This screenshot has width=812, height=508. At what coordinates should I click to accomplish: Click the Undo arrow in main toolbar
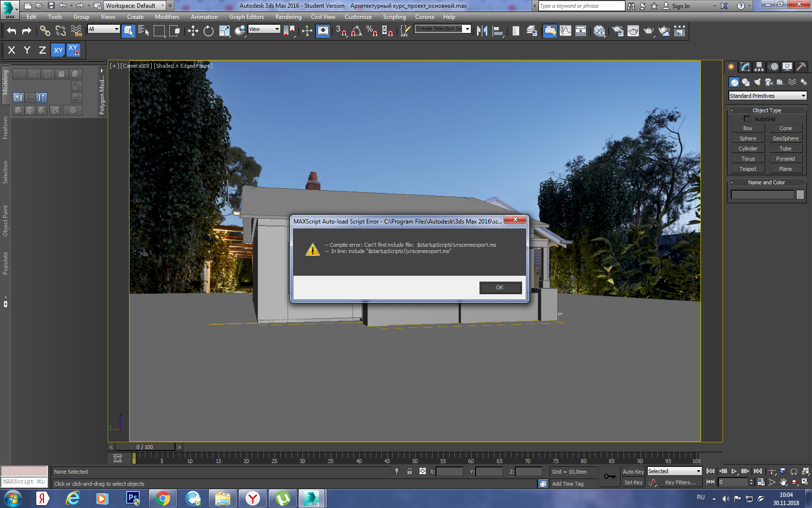[x=12, y=31]
